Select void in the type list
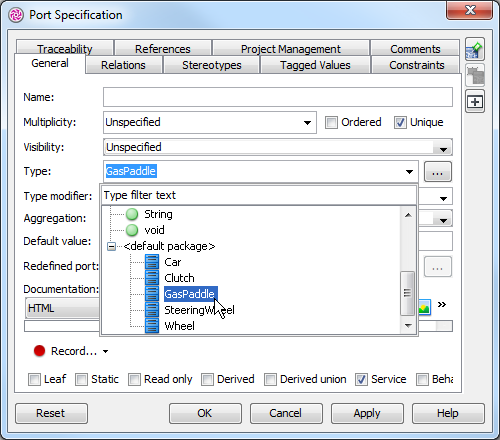 point(154,230)
